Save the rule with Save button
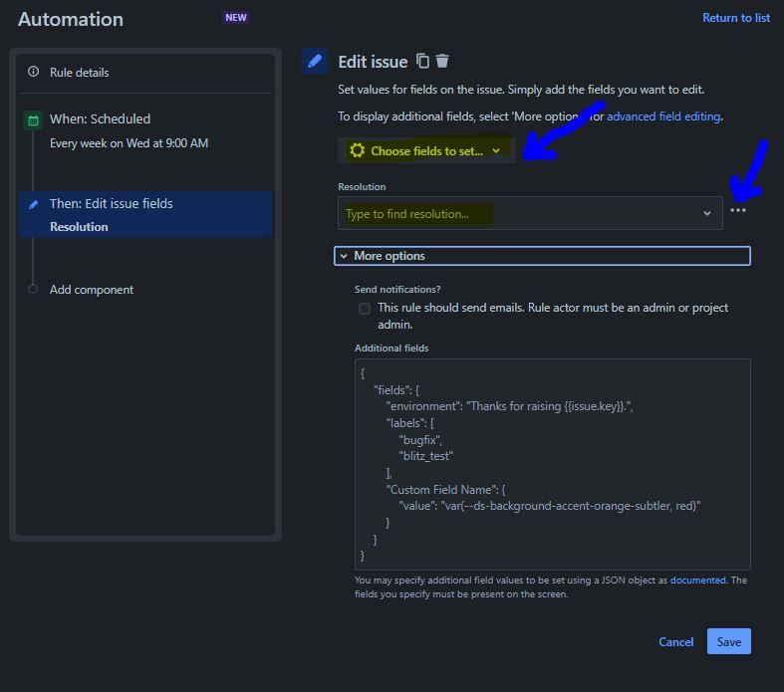Screen dimensions: 784x692 tap(728, 641)
